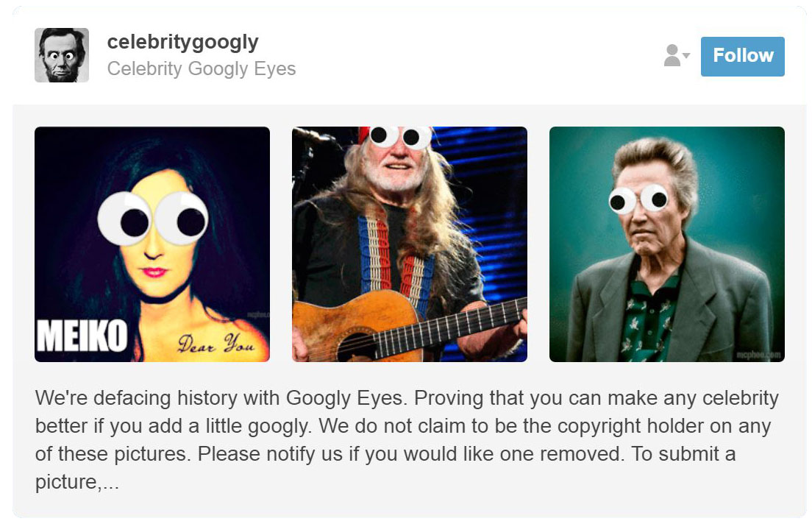Click the googly eyes on the woman's face
This screenshot has height=524, width=812.
(x=153, y=218)
